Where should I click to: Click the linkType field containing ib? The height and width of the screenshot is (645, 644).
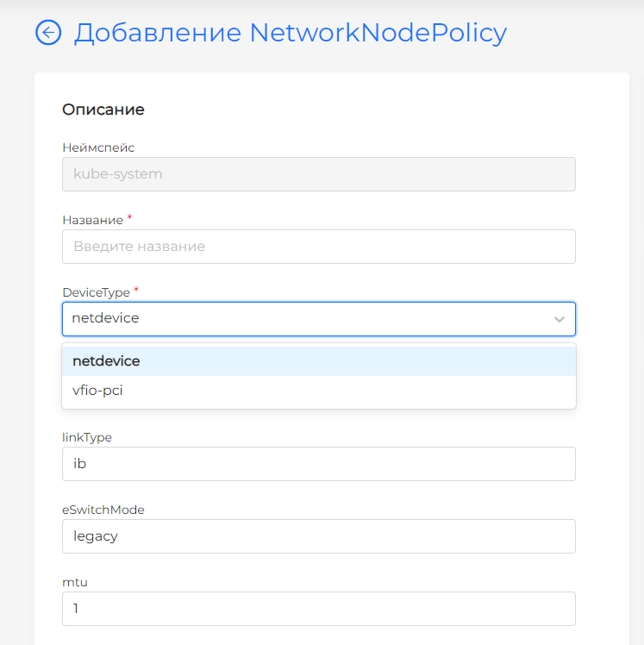pos(318,464)
